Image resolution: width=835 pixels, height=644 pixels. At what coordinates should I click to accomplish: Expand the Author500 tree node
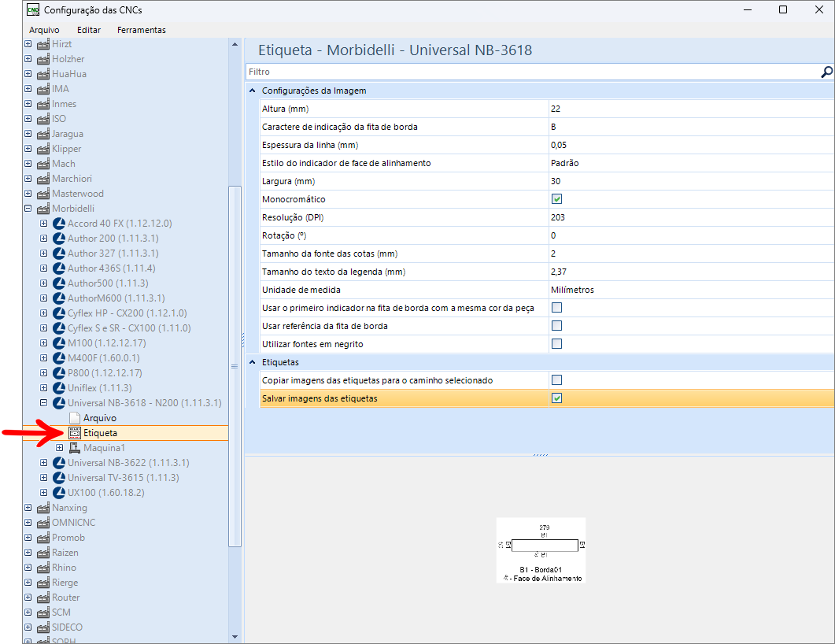[x=43, y=283]
